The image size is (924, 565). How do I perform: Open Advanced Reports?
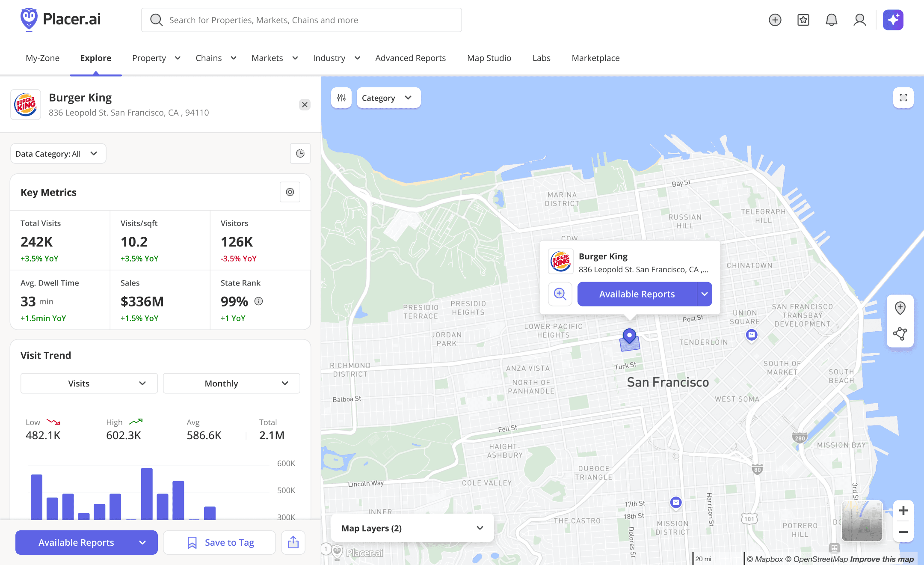click(410, 58)
